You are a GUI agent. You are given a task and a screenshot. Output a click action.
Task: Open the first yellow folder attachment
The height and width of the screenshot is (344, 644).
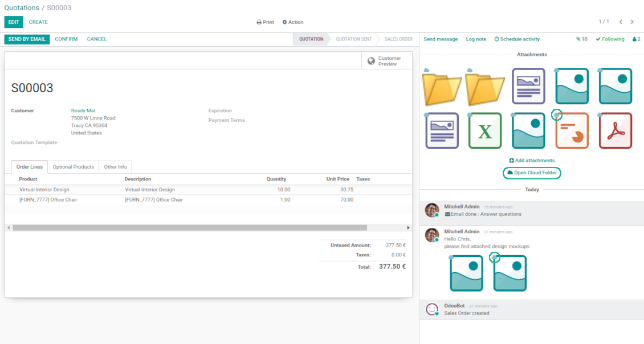pyautogui.click(x=442, y=87)
